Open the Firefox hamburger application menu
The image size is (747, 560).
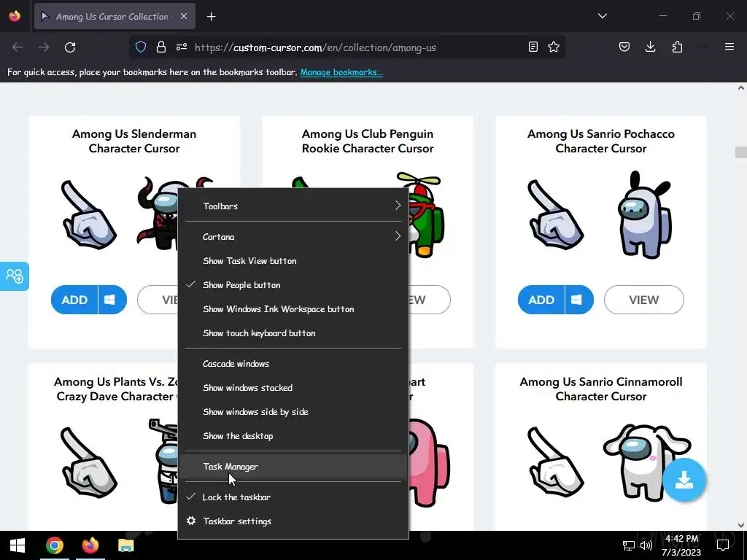click(x=729, y=47)
